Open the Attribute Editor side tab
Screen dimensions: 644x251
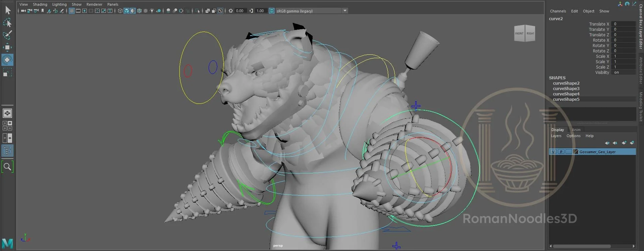click(641, 71)
